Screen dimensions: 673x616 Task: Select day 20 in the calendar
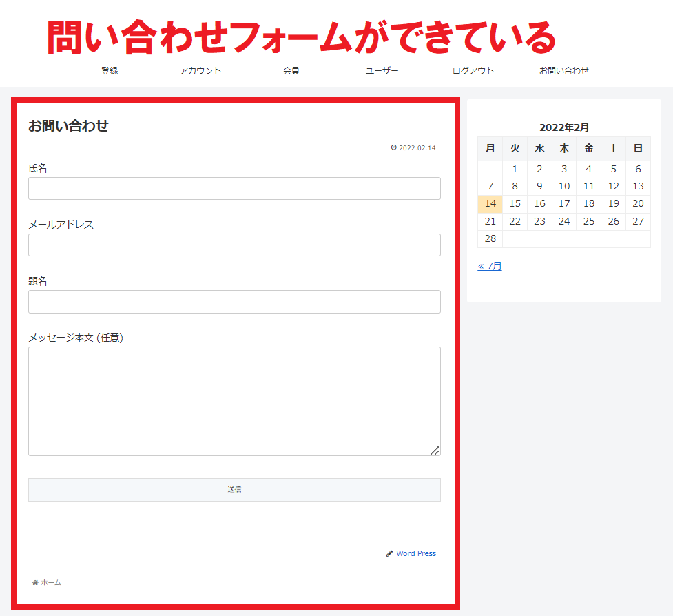[639, 204]
